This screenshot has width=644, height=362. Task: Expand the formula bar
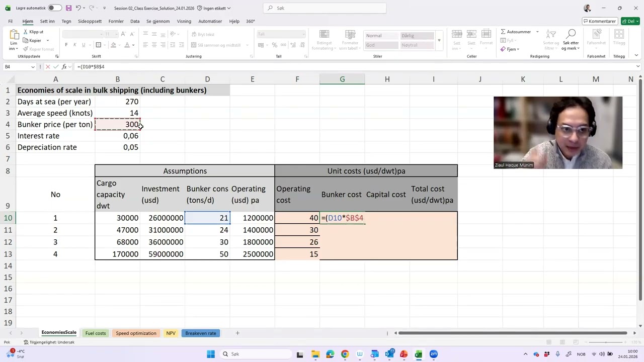click(638, 67)
